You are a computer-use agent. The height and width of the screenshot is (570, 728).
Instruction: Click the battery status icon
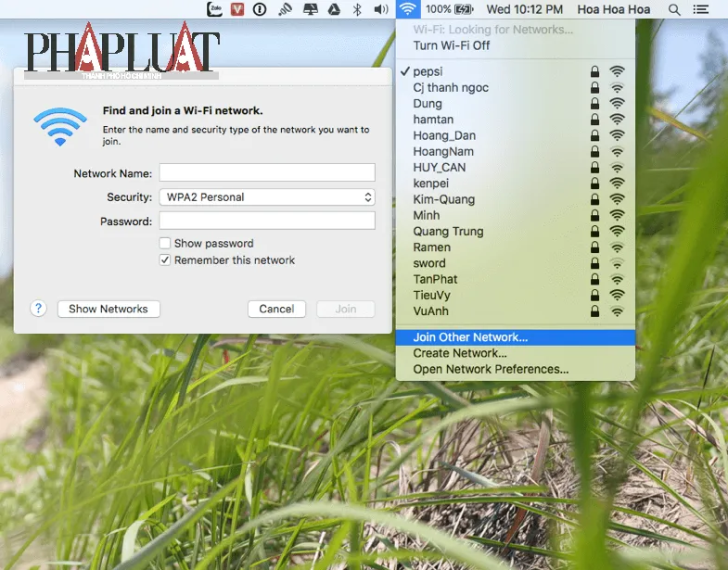[x=463, y=9]
